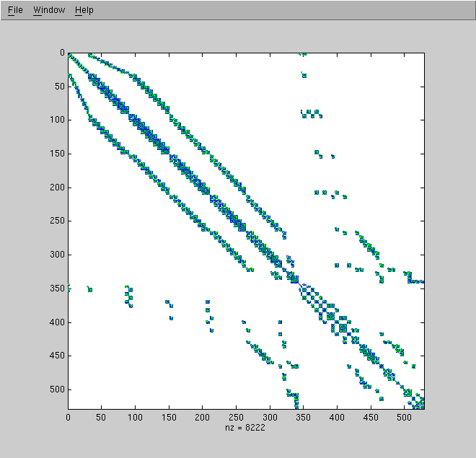The image size is (476, 458).
Task: Click the x-axis tick label 300
Action: (x=270, y=418)
